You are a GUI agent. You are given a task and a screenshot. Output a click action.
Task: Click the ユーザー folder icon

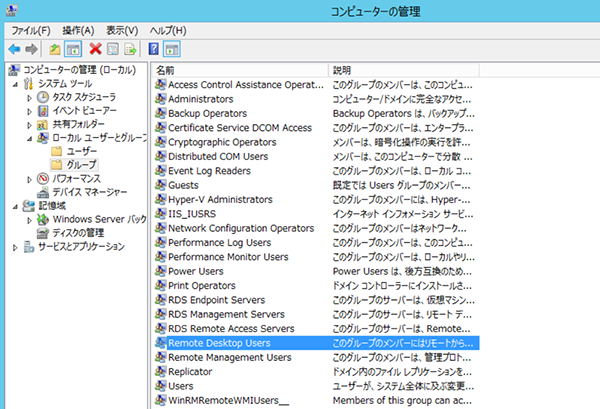(x=57, y=151)
